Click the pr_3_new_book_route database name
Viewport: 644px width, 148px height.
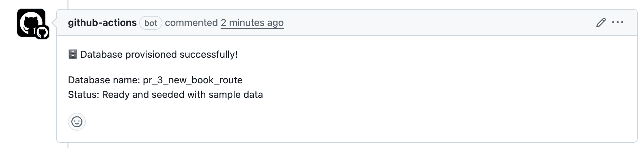[193, 80]
